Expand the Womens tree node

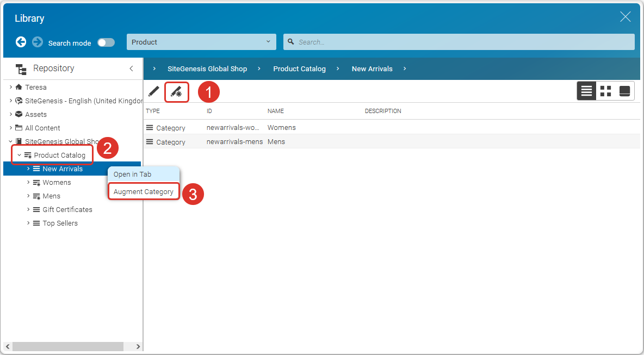point(29,182)
